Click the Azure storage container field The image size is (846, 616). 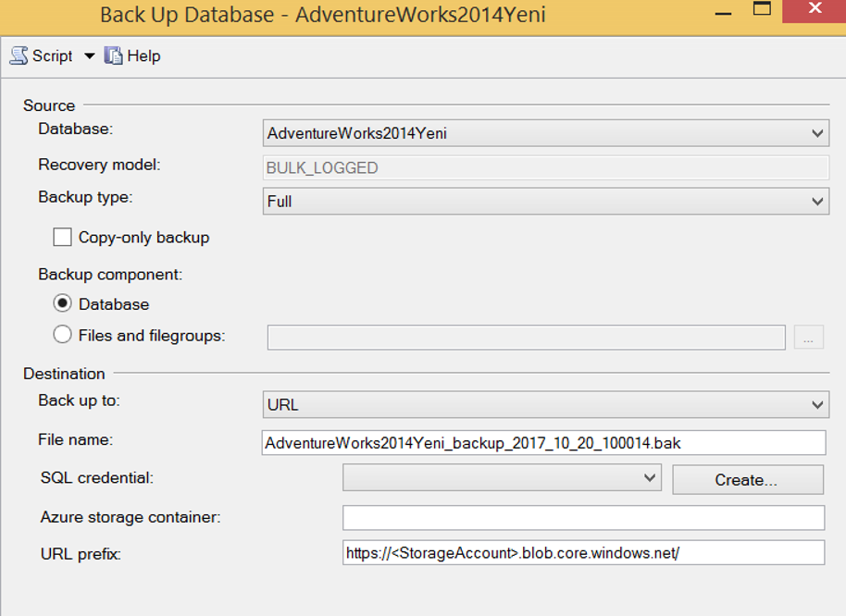tap(584, 517)
